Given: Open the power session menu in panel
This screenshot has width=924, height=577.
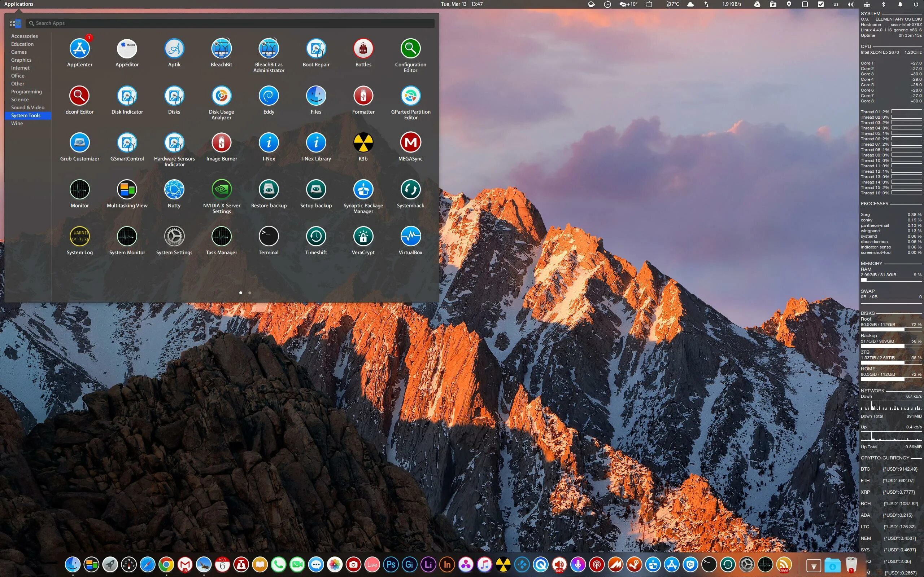Looking at the screenshot, I should (x=916, y=4).
